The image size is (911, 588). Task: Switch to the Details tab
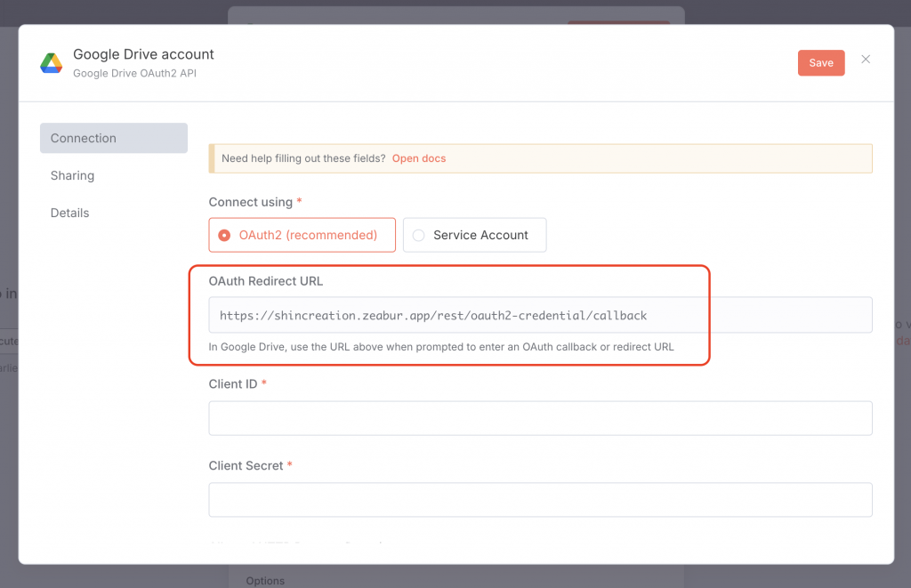click(x=69, y=213)
